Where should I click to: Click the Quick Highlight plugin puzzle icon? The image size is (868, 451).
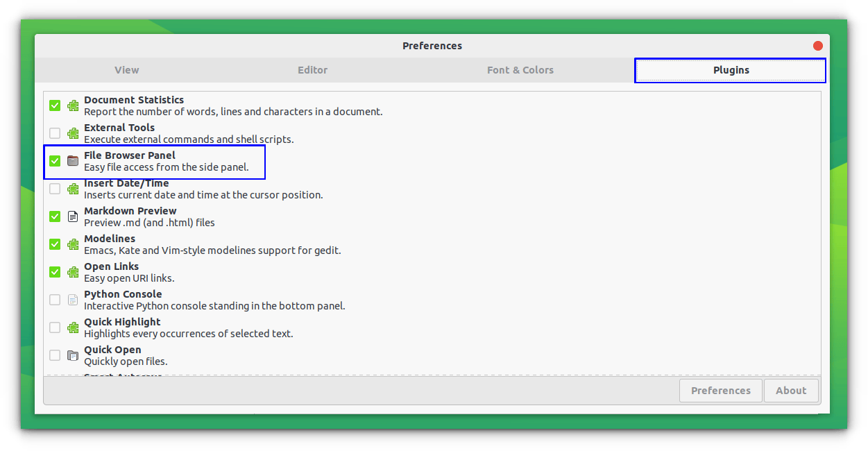tap(73, 327)
